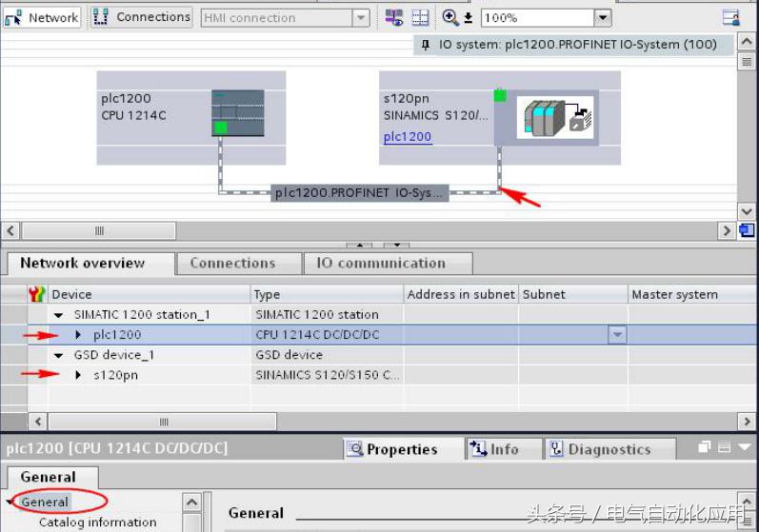Pin the IO system tooltip with pin icon
Viewport: 759px width, 532px height.
point(425,45)
